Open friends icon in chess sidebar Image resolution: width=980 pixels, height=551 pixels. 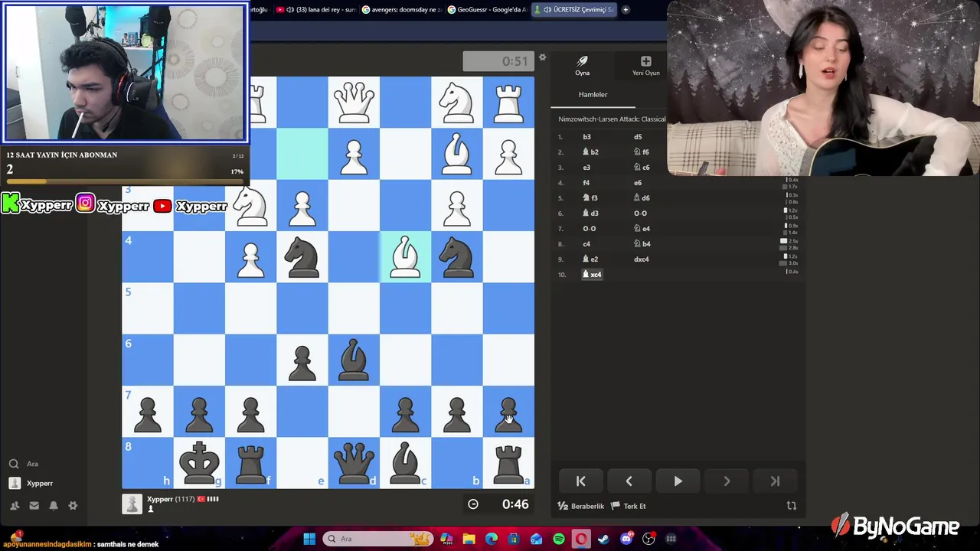[15, 506]
